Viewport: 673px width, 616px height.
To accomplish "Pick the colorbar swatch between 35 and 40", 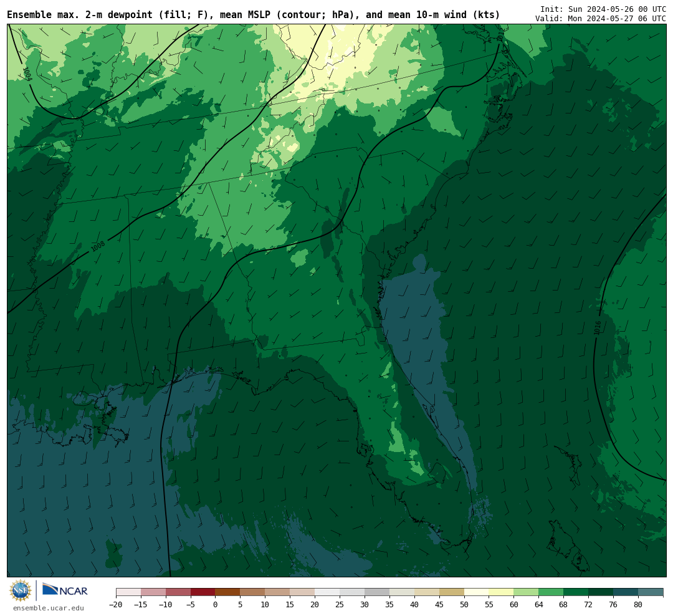I will (x=402, y=592).
